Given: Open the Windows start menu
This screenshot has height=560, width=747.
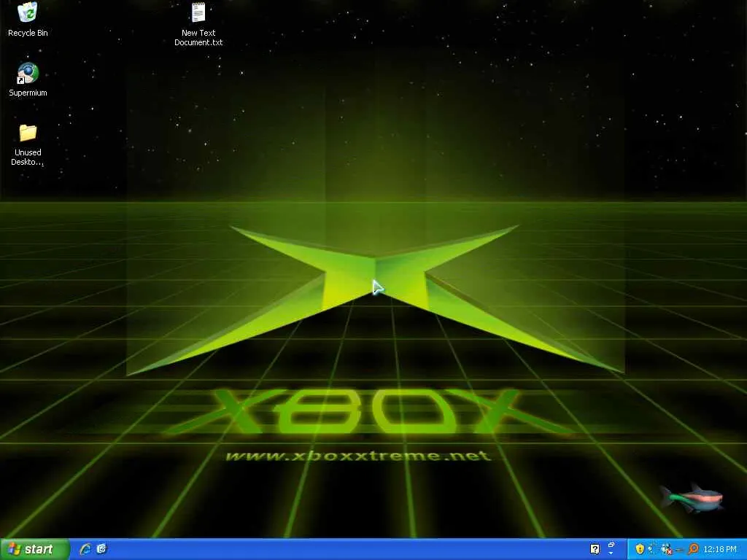Looking at the screenshot, I should (34, 549).
